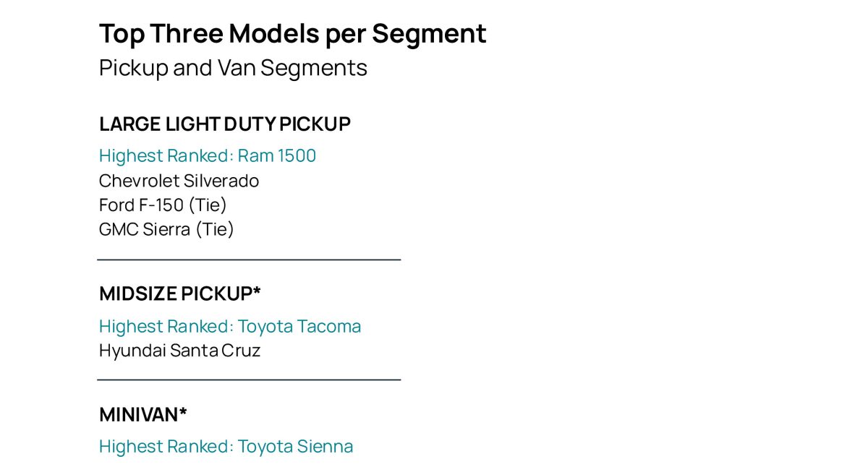
Task: Click 'Highest Ranked: Toyota Tacoma' teal text
Action: [x=230, y=327]
